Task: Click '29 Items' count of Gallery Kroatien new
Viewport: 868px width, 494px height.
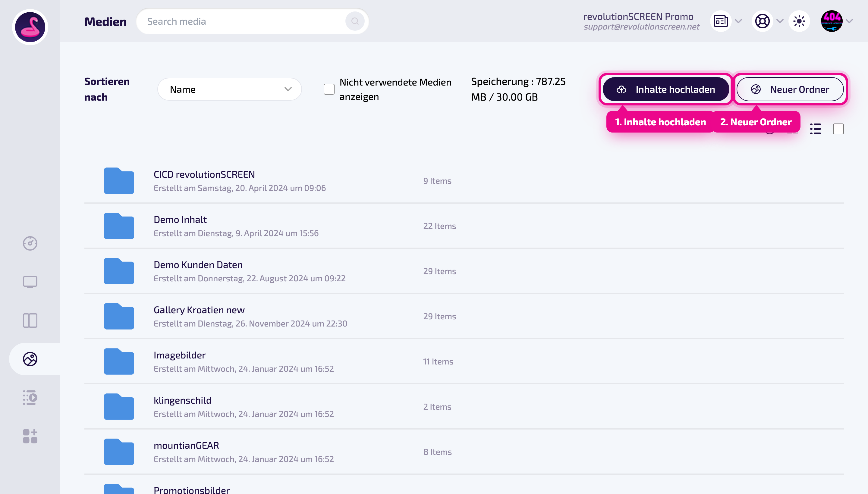Action: (439, 316)
